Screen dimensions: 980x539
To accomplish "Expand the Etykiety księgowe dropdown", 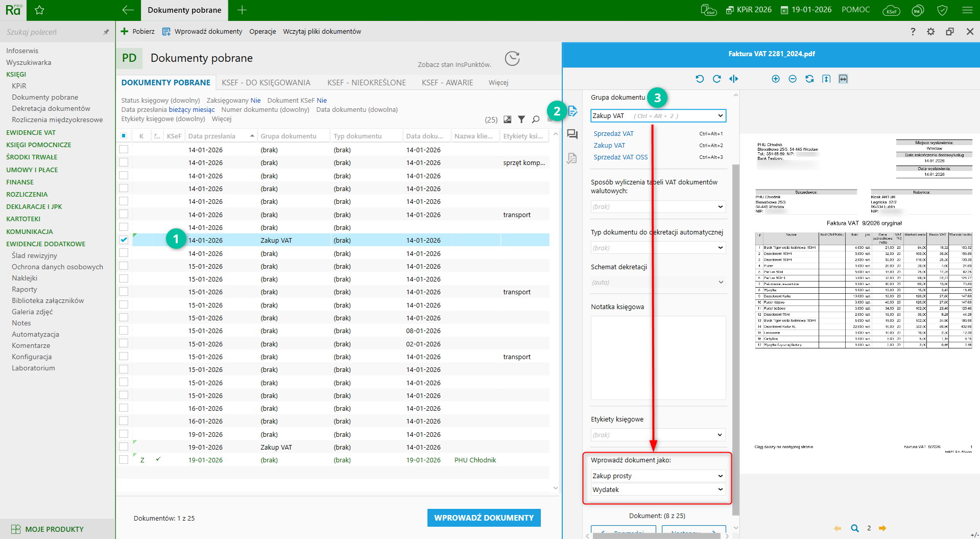I will point(720,435).
